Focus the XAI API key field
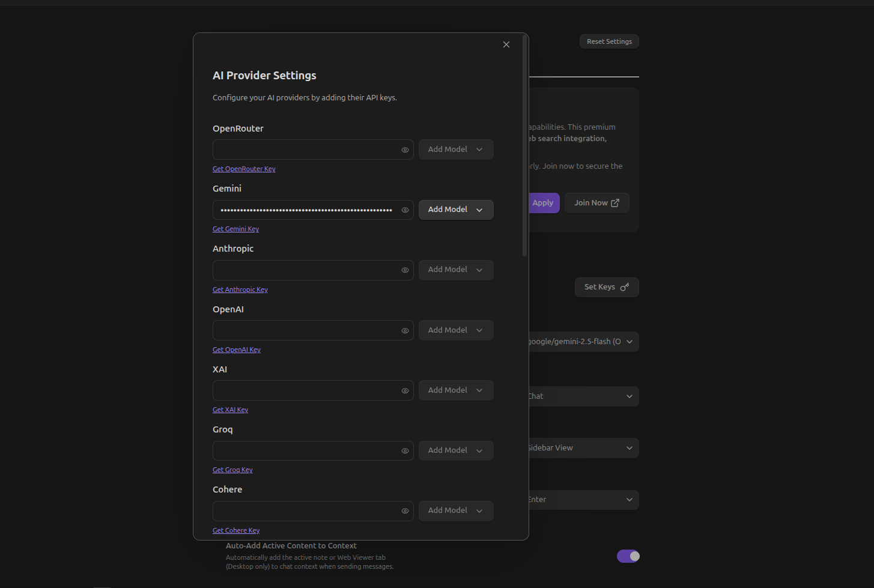The width and height of the screenshot is (874, 588). coord(313,390)
